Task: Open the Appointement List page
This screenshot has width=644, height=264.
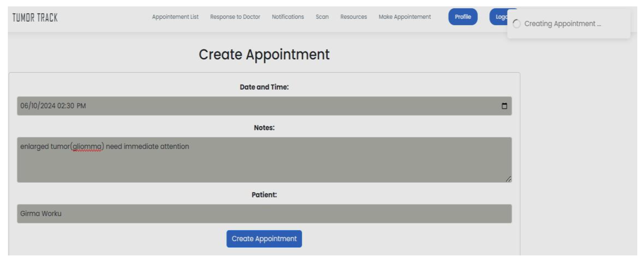Action: (x=175, y=17)
